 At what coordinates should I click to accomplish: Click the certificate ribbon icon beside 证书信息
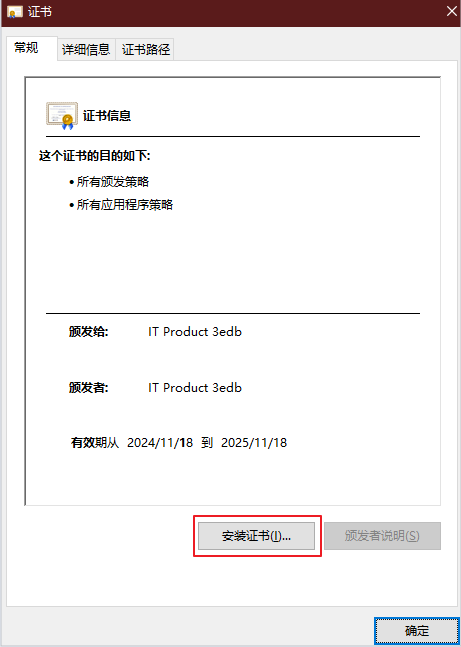[x=62, y=116]
